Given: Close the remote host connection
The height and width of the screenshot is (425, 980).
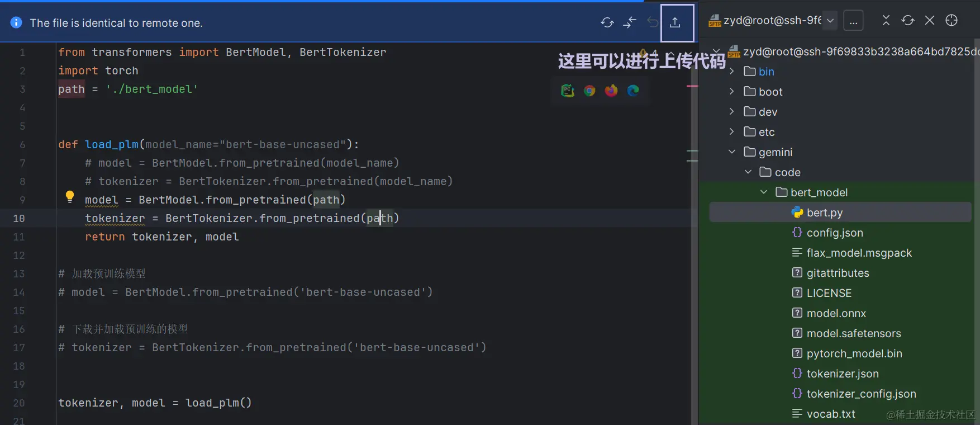Looking at the screenshot, I should [930, 21].
